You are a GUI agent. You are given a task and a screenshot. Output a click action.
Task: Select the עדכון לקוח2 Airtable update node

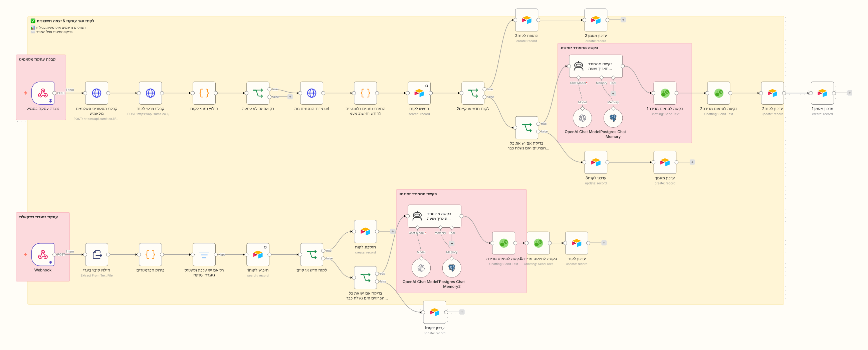(772, 93)
